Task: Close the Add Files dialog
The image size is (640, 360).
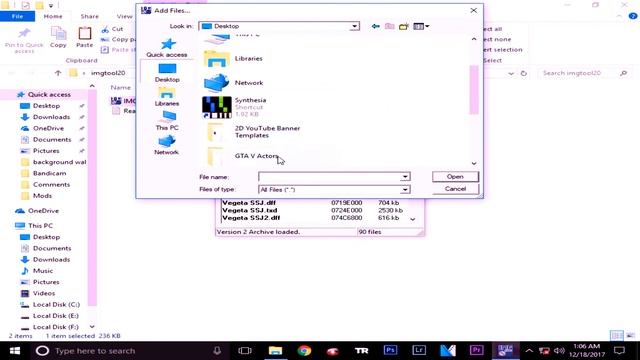Action: [473, 10]
